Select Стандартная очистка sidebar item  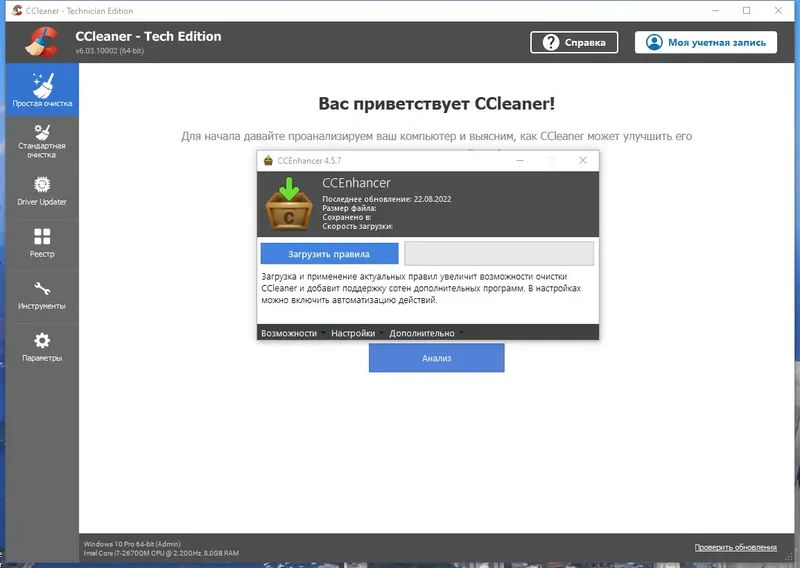pyautogui.click(x=42, y=141)
